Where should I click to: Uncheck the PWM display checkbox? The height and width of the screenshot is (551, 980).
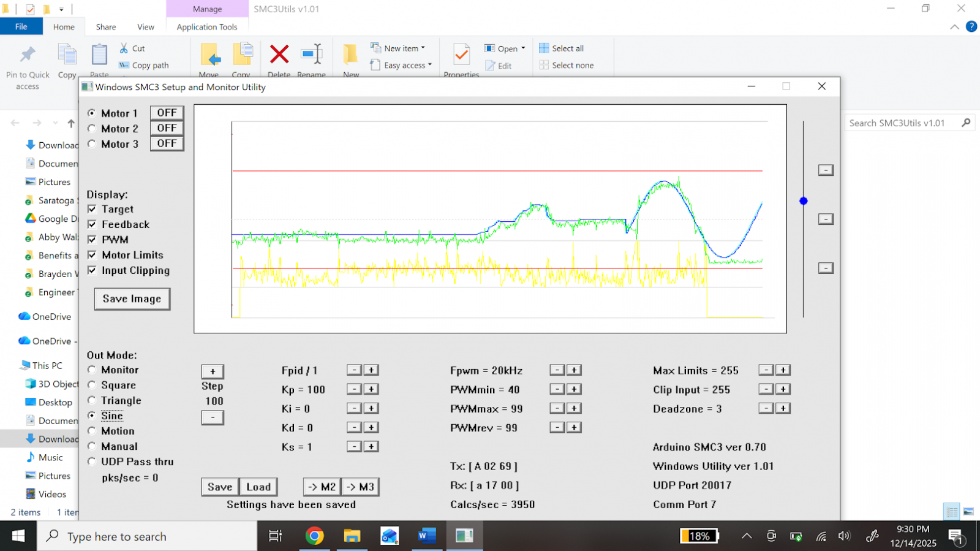tap(92, 240)
